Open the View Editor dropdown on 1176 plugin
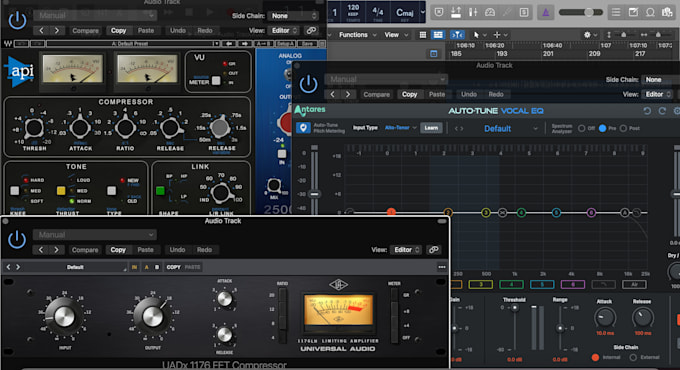This screenshot has height=370, width=680. (x=406, y=250)
